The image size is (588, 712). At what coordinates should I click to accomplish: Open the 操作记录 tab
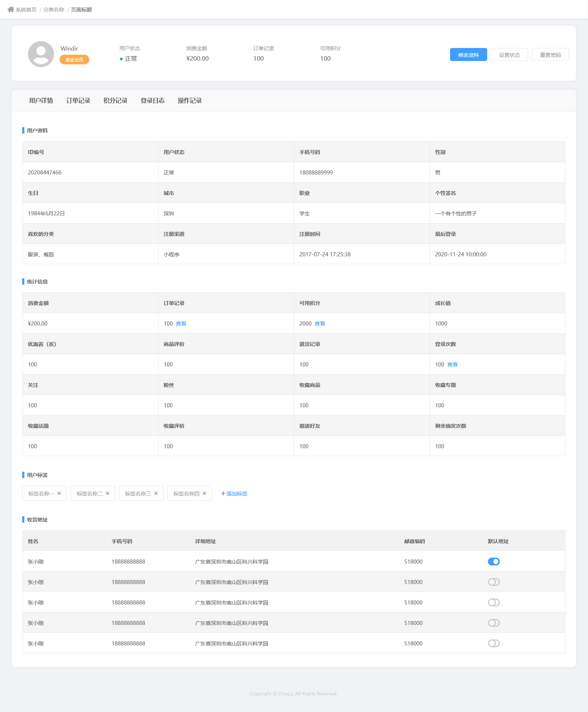pyautogui.click(x=190, y=100)
